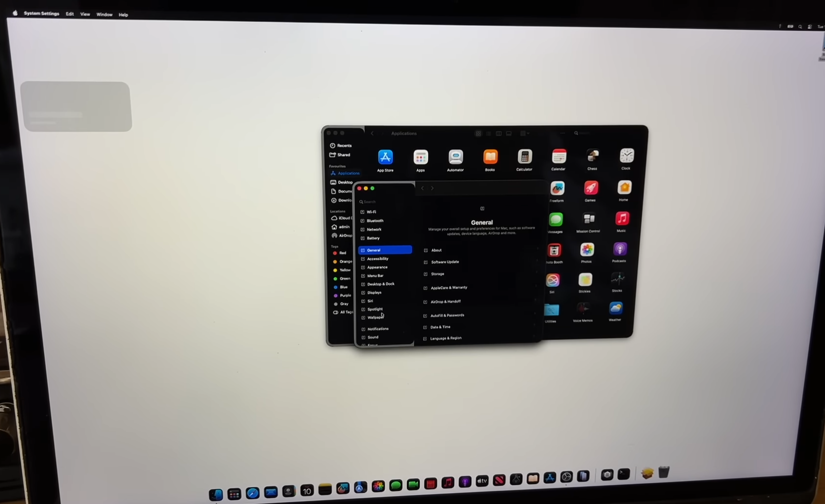Launch Safari from the Dock
The width and height of the screenshot is (825, 504).
point(253,493)
